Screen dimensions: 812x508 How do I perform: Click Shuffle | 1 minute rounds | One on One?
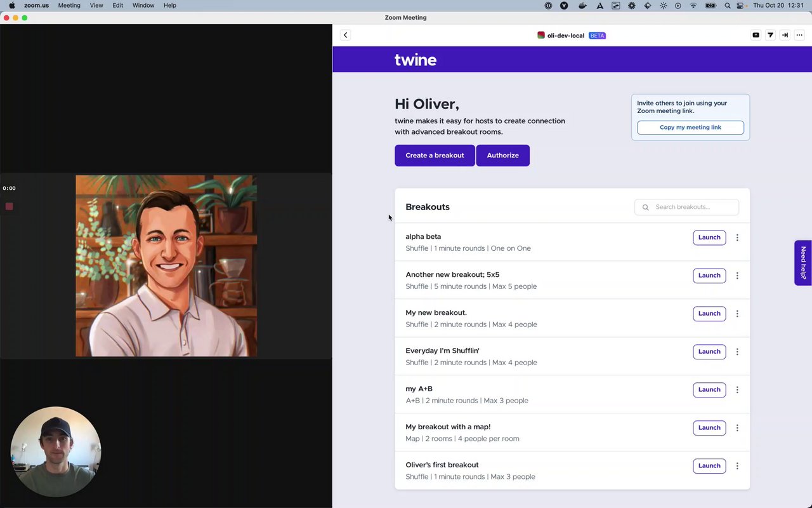[468, 248]
